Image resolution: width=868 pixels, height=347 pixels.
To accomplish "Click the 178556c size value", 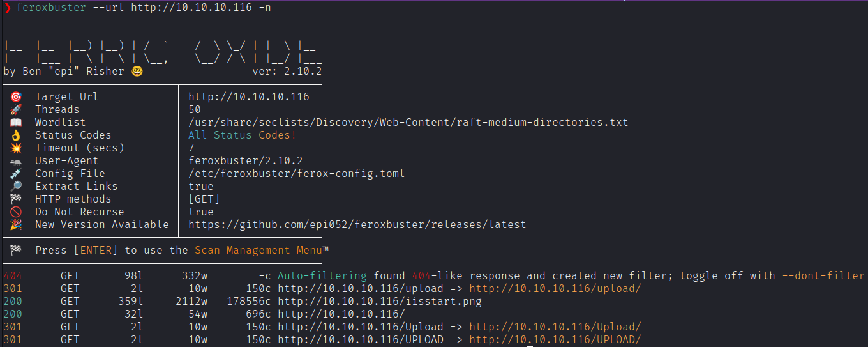I will (249, 302).
